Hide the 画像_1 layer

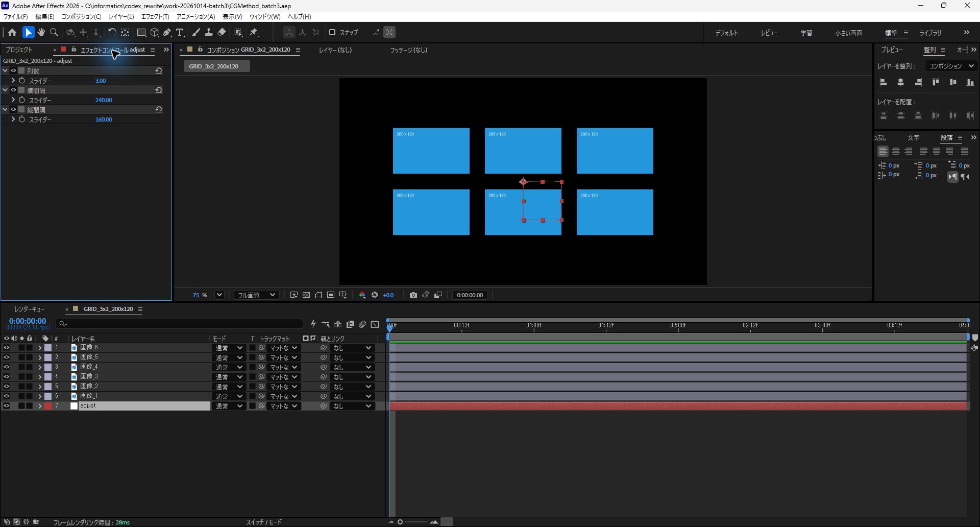click(6, 396)
